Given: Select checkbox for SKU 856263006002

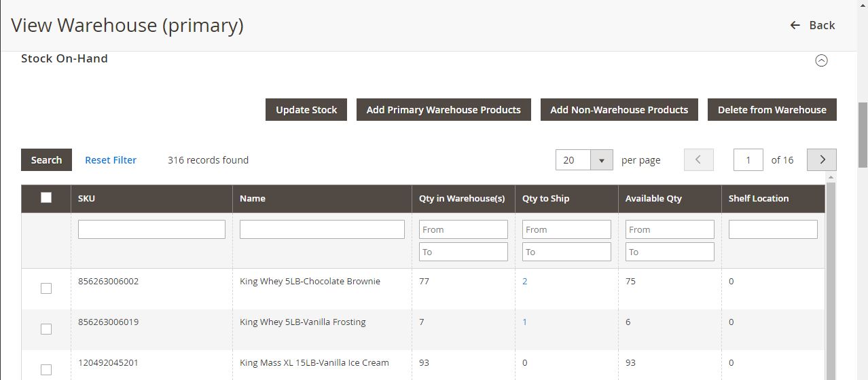Looking at the screenshot, I should tap(46, 288).
